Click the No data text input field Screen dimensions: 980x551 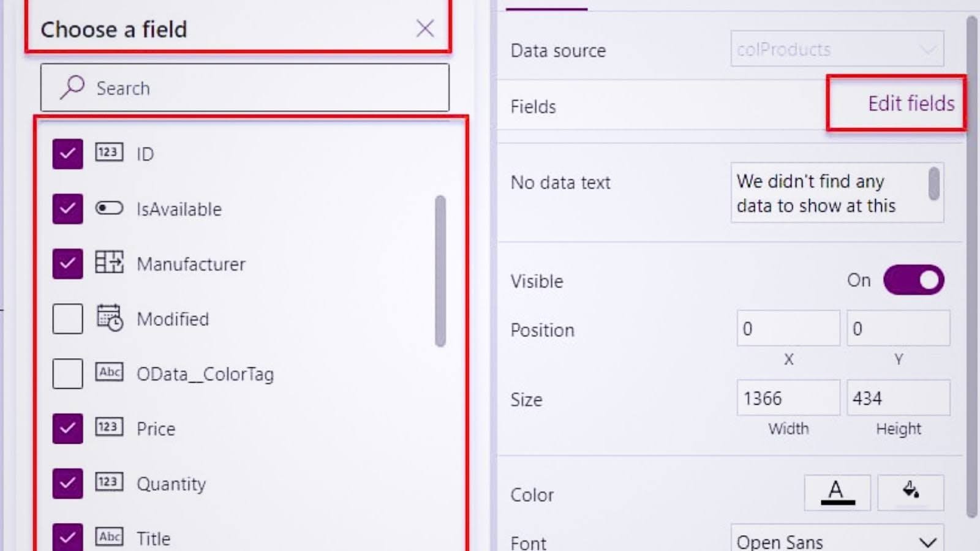(830, 193)
